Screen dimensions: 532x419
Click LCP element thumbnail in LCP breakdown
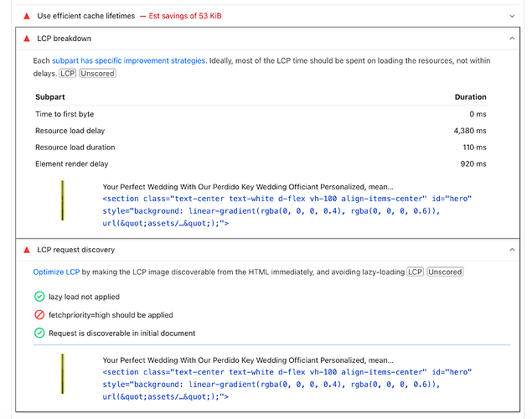(x=63, y=200)
